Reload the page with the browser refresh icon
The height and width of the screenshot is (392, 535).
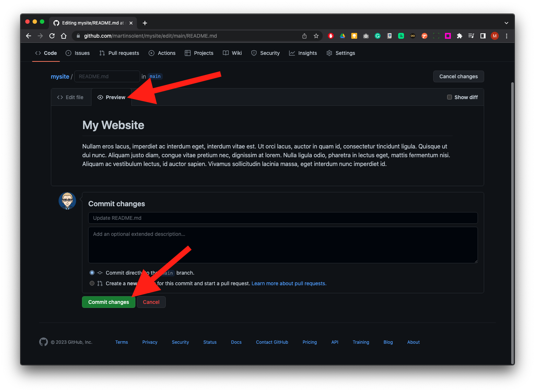click(52, 36)
